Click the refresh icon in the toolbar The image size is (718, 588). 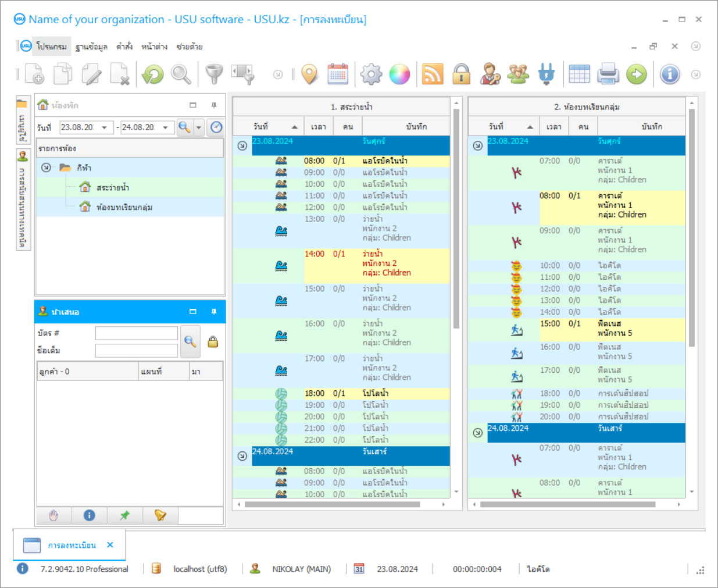pos(153,74)
